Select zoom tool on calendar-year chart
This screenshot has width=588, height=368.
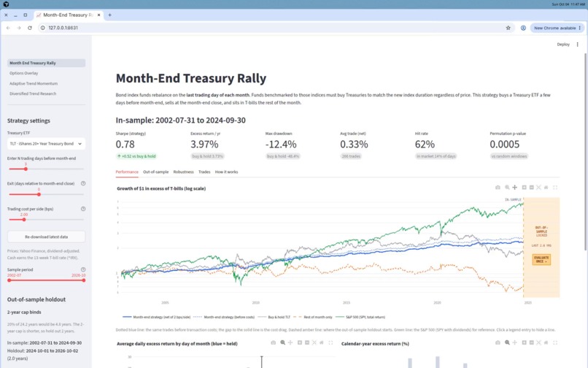coord(507,342)
